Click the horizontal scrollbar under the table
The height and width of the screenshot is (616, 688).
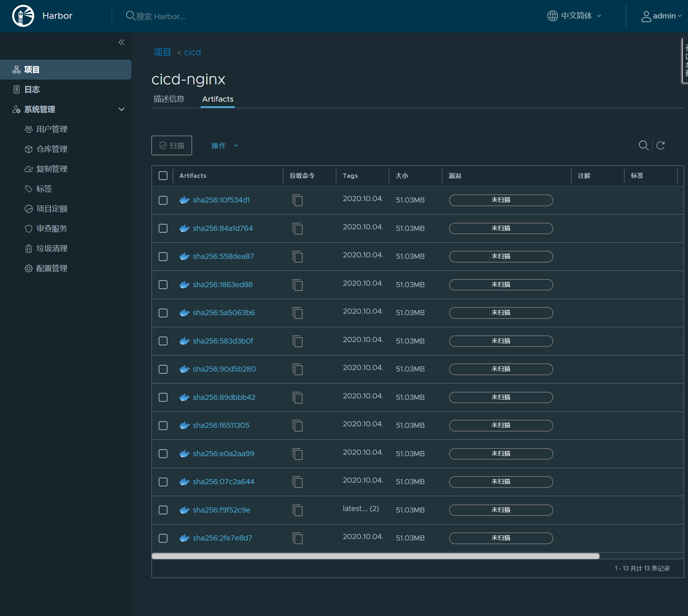point(375,556)
